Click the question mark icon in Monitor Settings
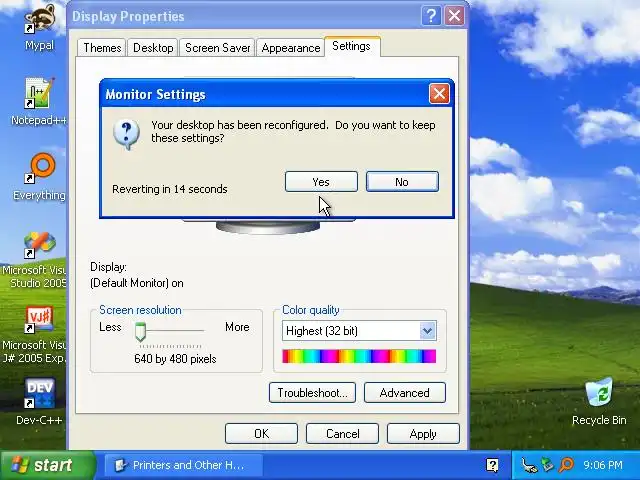This screenshot has height=480, width=640. 126,134
